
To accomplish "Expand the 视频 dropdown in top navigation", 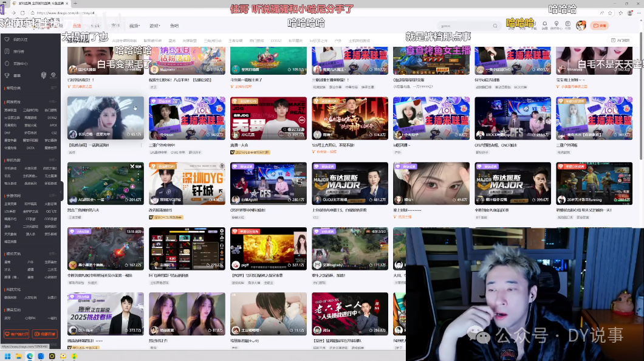I will pos(135,26).
